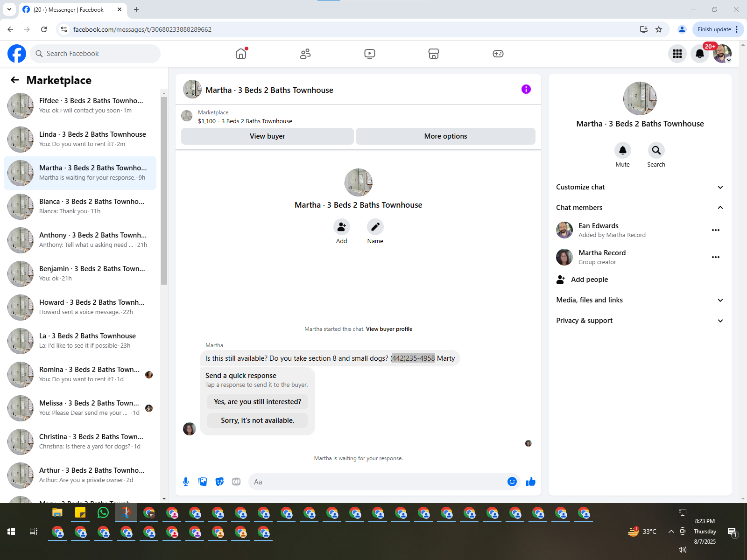Focus the Search Facebook field
The image size is (747, 560).
pos(95,54)
